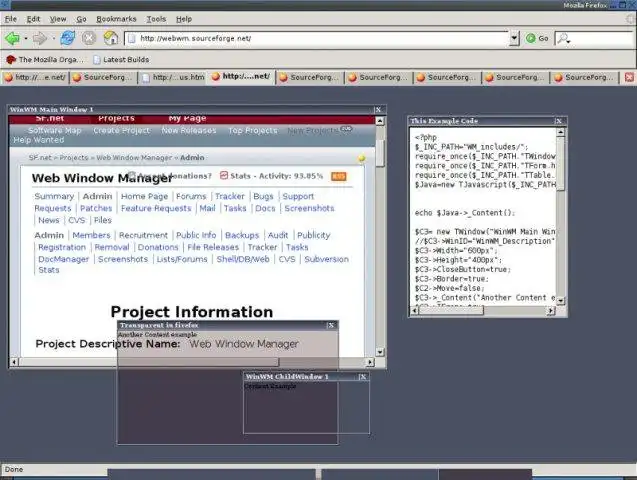The width and height of the screenshot is (637, 480).
Task: Switch to the last SourceForg... tab
Action: 584,77
